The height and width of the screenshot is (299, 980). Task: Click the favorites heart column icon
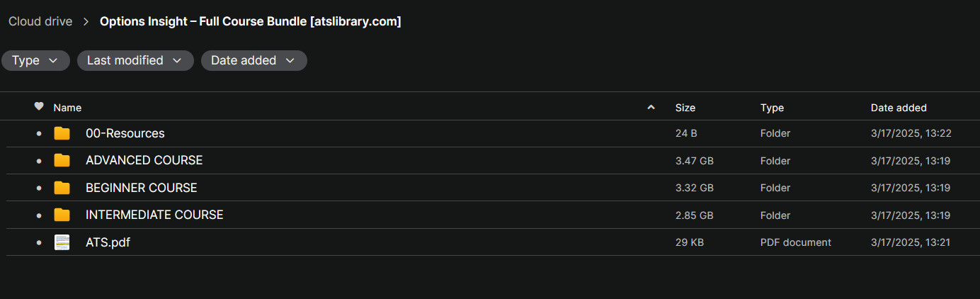click(x=39, y=107)
